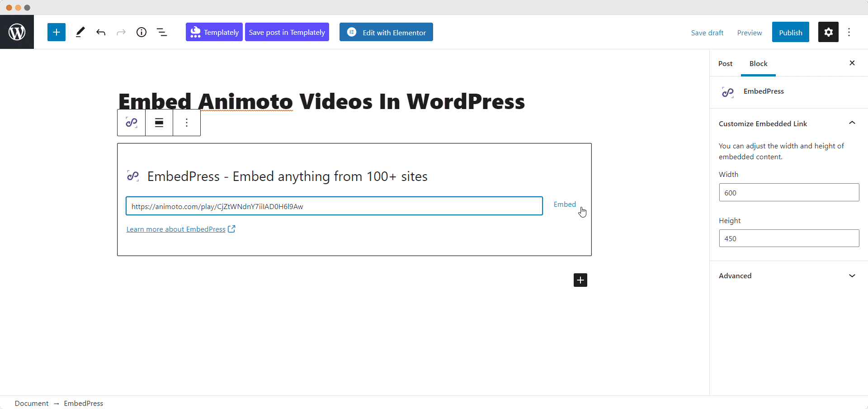Publish the post
This screenshot has height=409, width=868.
coord(790,32)
